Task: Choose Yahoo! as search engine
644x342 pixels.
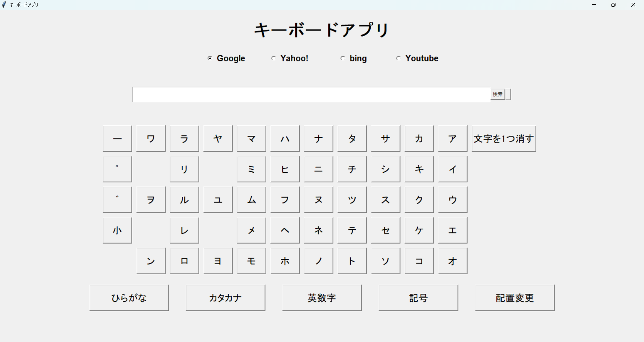Action: coord(274,58)
